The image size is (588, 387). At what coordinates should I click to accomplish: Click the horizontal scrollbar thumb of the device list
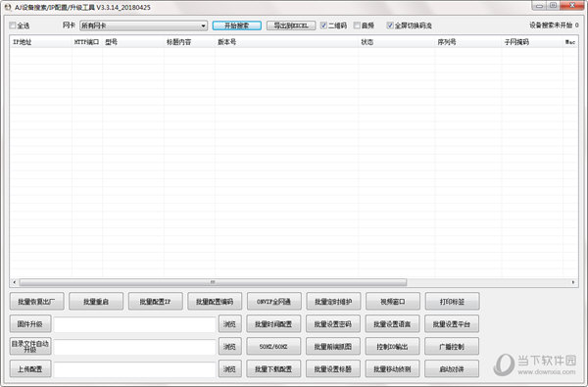tap(213, 282)
